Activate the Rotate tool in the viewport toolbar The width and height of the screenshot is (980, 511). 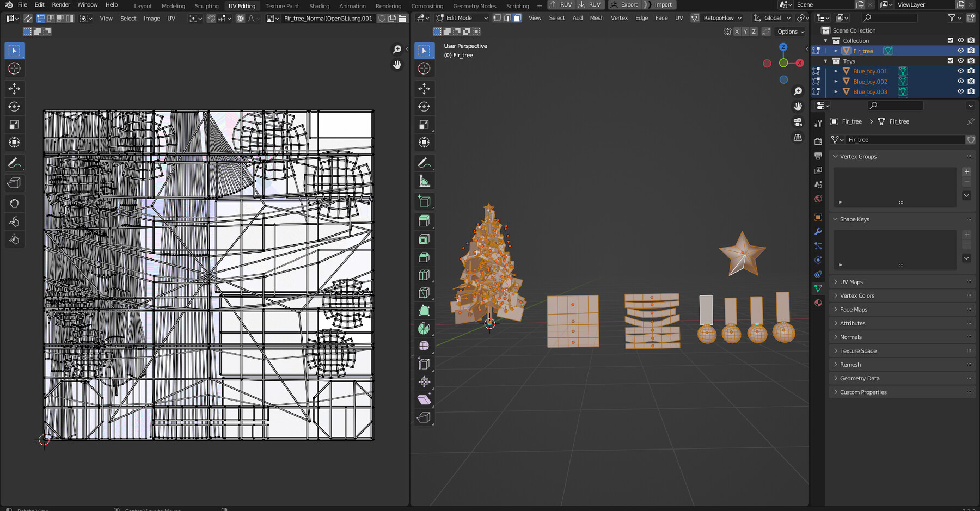coord(424,107)
